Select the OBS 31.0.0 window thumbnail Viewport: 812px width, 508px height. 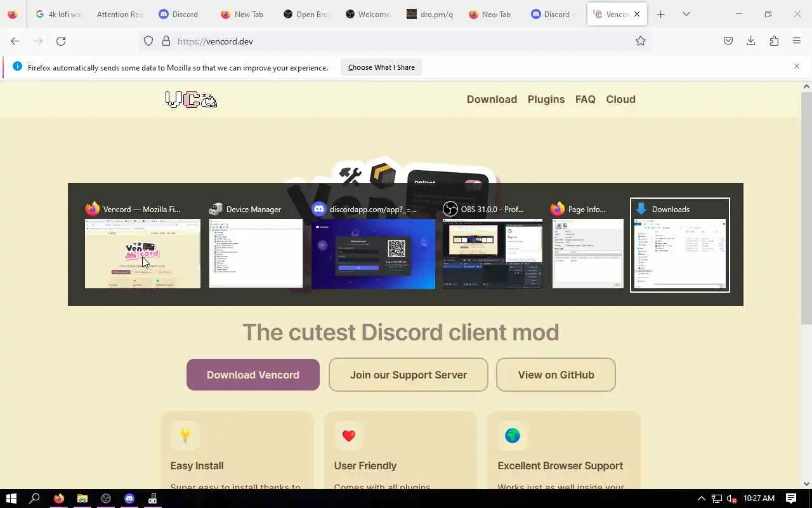(x=492, y=253)
